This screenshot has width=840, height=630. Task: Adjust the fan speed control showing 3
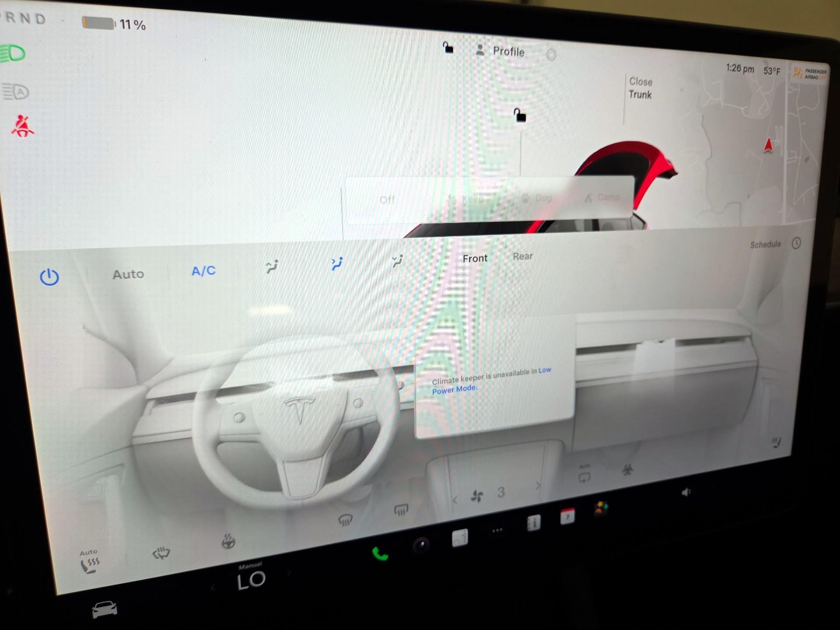click(x=501, y=492)
